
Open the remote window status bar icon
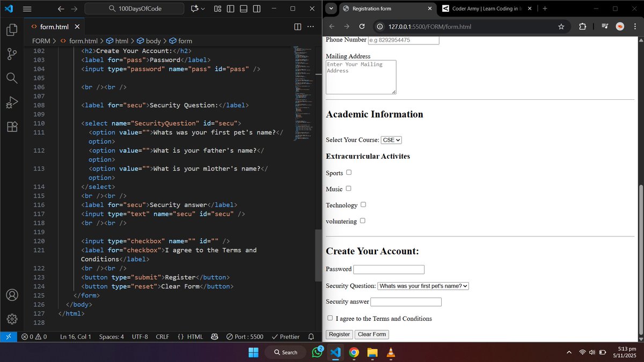8,337
